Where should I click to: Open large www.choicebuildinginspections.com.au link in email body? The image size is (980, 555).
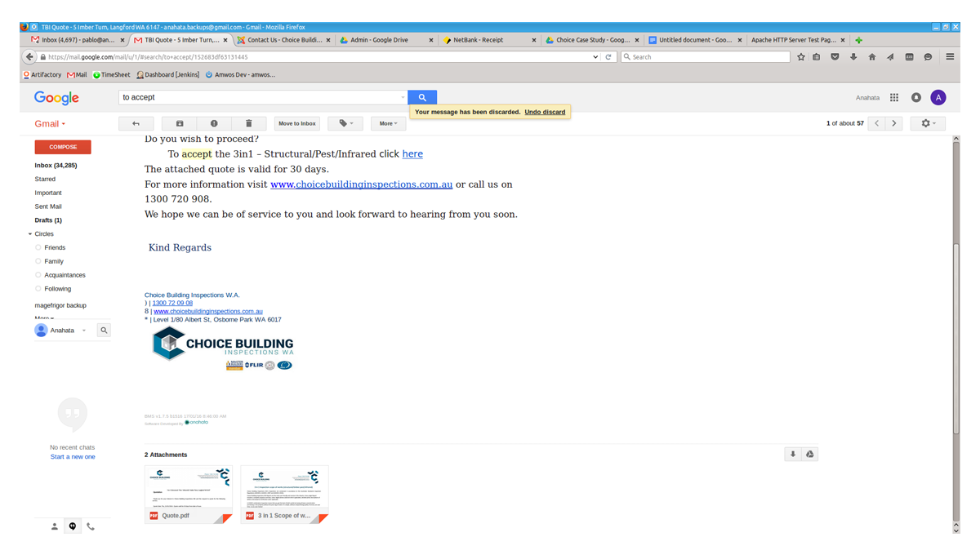click(361, 184)
